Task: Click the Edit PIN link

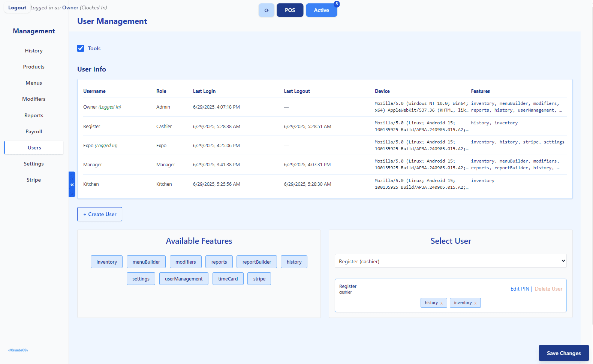Action: point(520,289)
